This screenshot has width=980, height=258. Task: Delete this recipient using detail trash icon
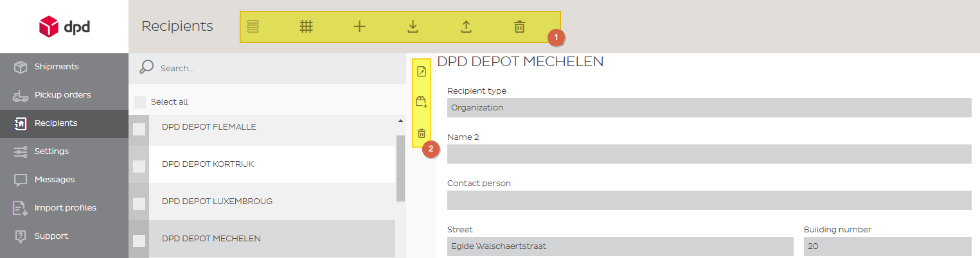pyautogui.click(x=422, y=133)
